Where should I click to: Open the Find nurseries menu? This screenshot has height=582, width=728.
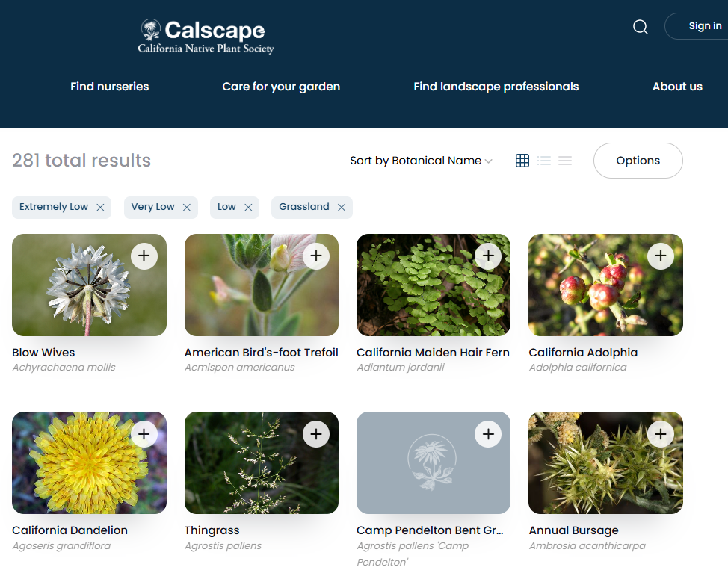pyautogui.click(x=109, y=87)
